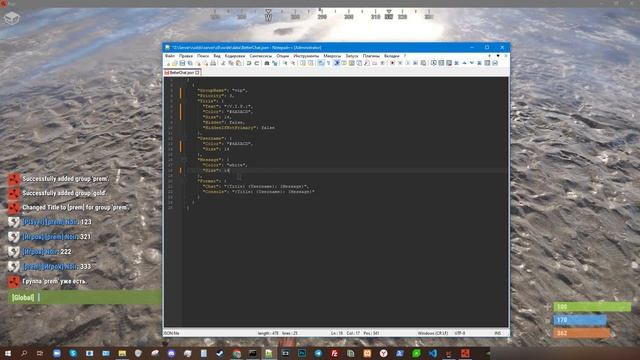640x360 pixels.
Task: Close the BetterChat.json tab
Action: click(x=197, y=73)
